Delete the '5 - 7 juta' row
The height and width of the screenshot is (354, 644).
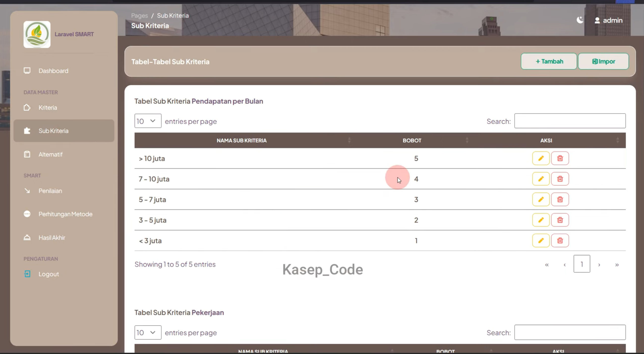pos(560,199)
